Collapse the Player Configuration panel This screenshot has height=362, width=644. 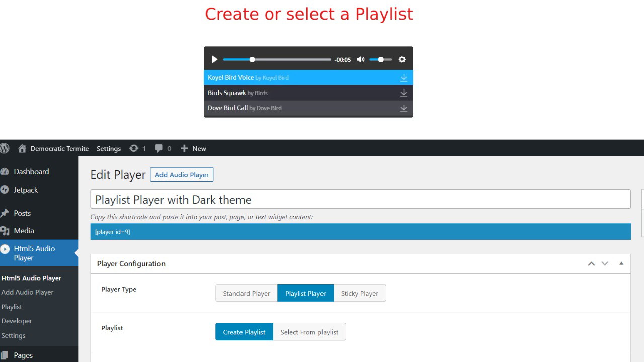pyautogui.click(x=621, y=263)
